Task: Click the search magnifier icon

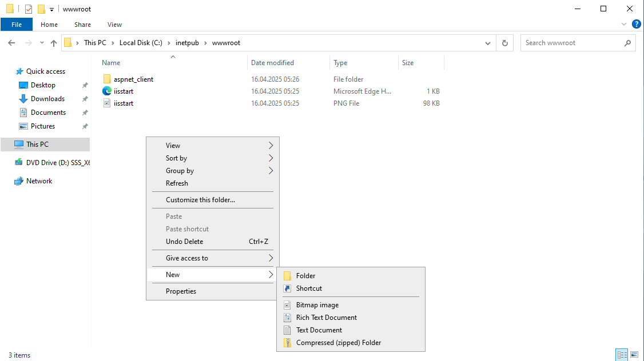Action: click(x=627, y=43)
